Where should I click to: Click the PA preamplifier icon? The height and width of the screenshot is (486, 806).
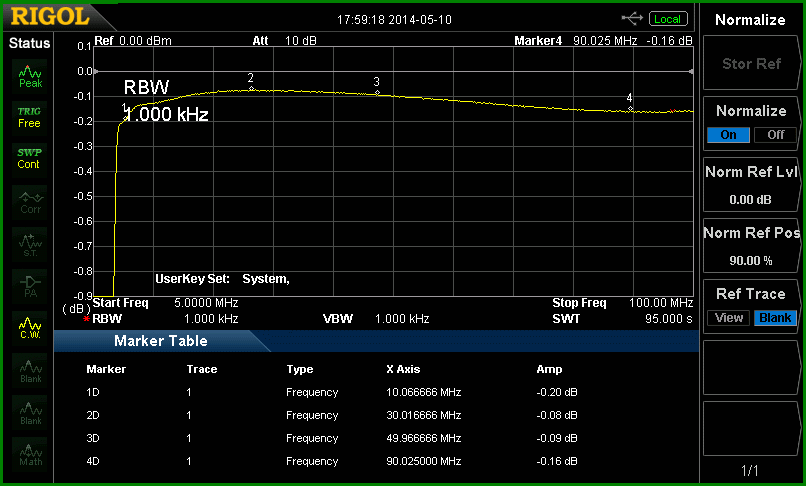pyautogui.click(x=30, y=286)
